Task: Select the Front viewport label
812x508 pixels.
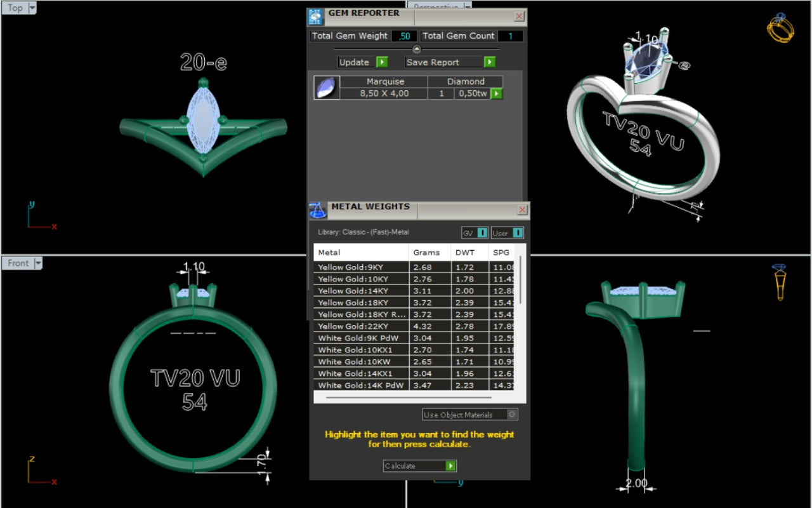Action: pyautogui.click(x=18, y=263)
